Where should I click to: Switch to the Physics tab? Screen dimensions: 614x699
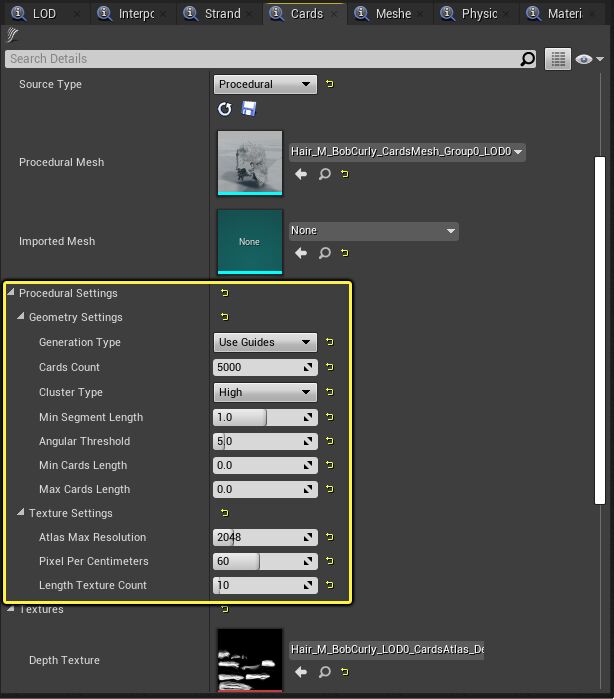click(x=476, y=14)
